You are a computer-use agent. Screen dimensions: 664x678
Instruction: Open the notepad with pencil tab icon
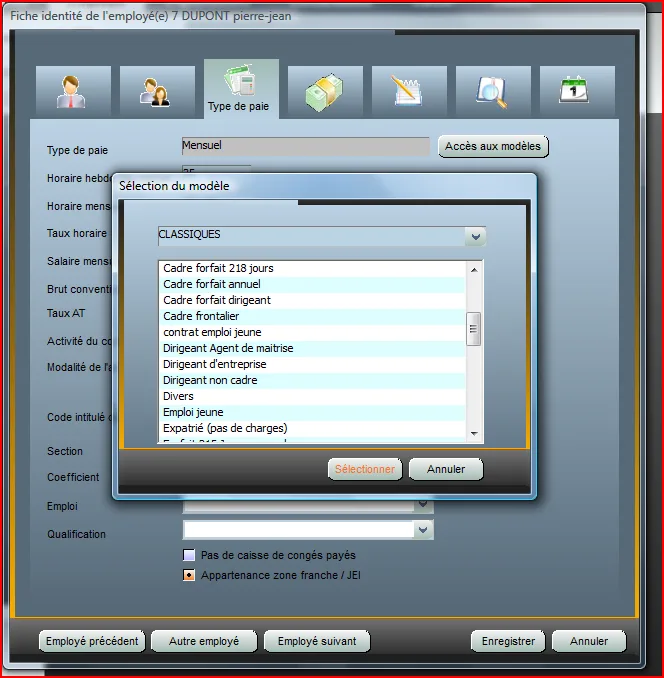[x=409, y=91]
